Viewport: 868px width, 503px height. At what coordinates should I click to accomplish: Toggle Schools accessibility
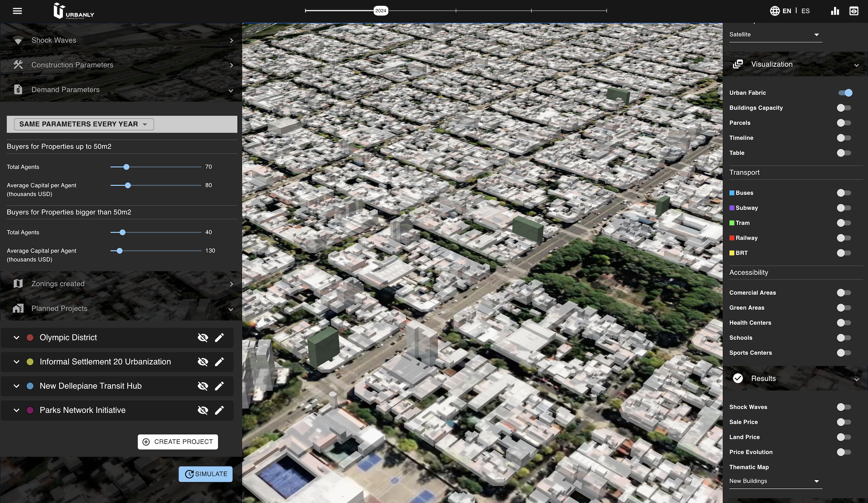point(844,338)
